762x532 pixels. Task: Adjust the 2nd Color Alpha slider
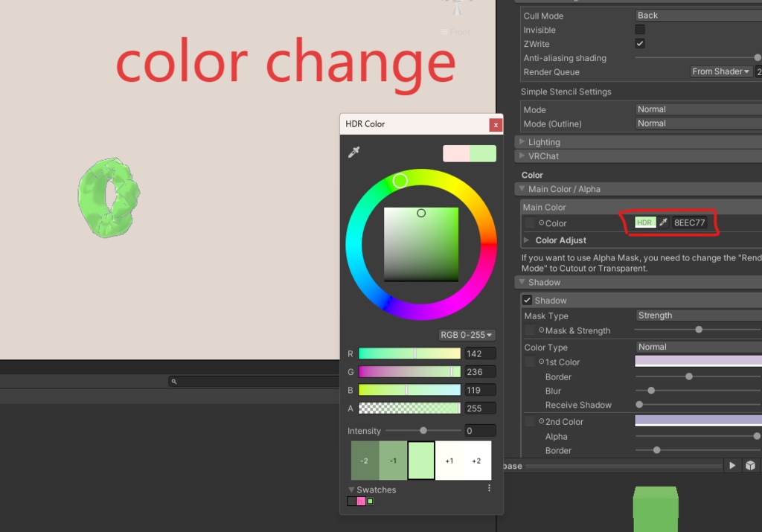pos(698,436)
